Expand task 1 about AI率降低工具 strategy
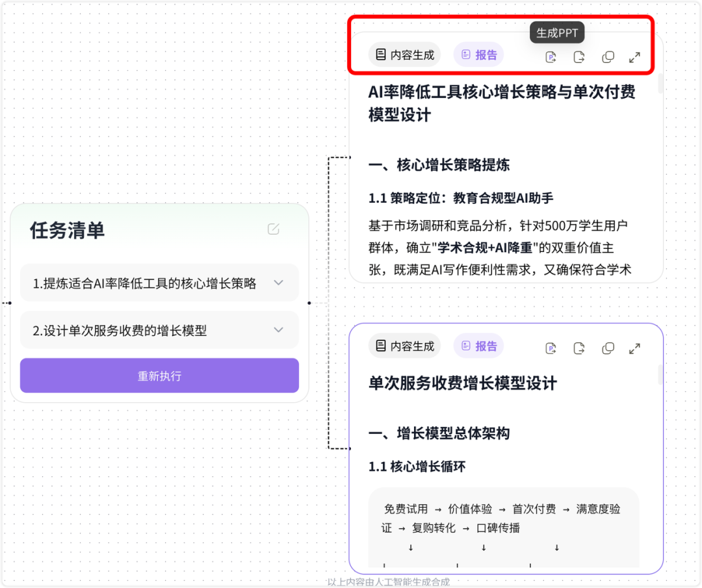Screen dimensions: 702x588 (x=278, y=283)
